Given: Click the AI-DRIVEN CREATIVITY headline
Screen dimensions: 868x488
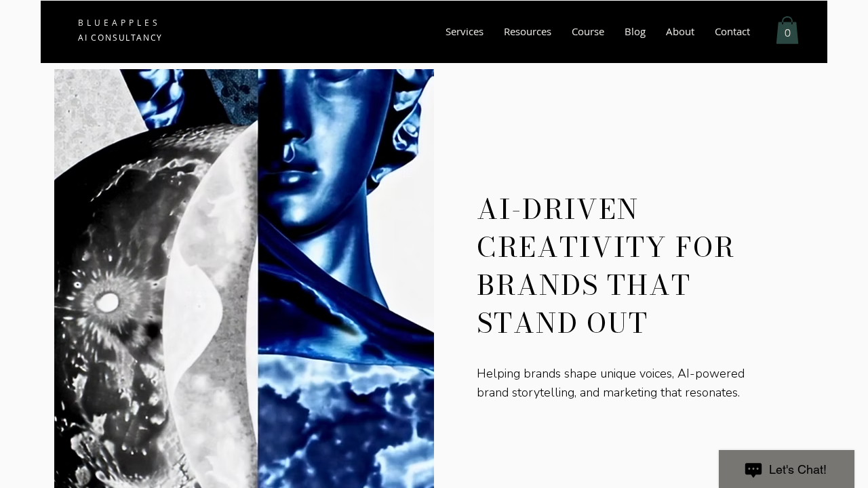Looking at the screenshot, I should 606,266.
